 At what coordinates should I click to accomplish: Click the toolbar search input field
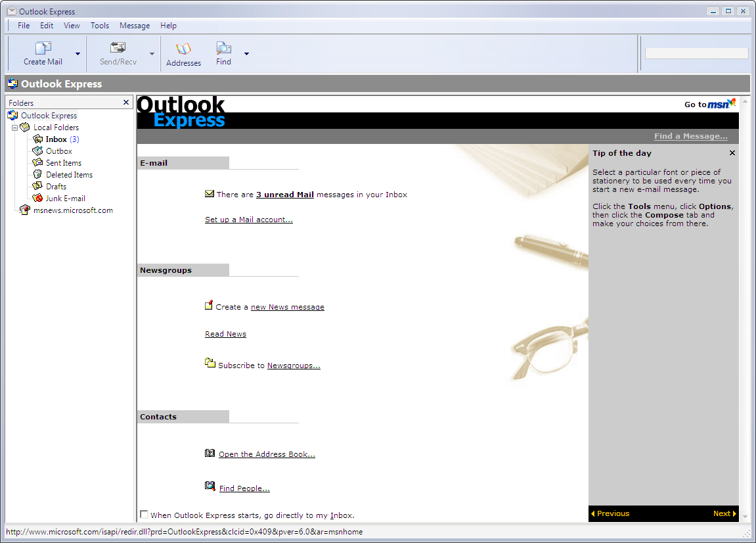696,53
